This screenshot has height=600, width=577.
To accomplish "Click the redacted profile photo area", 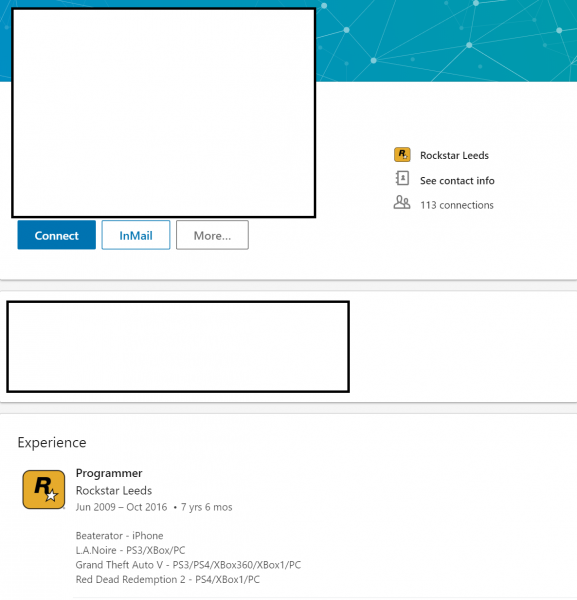I will point(164,113).
